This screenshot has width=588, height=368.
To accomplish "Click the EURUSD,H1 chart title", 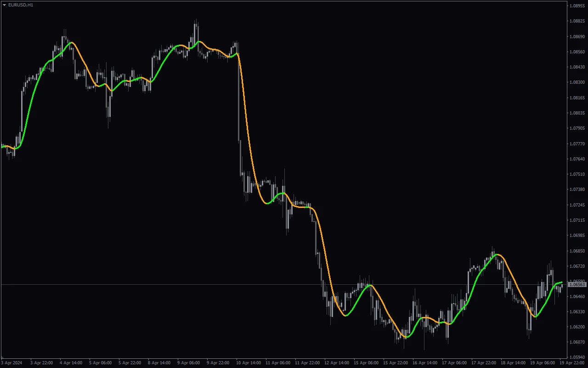I will tap(21, 5).
